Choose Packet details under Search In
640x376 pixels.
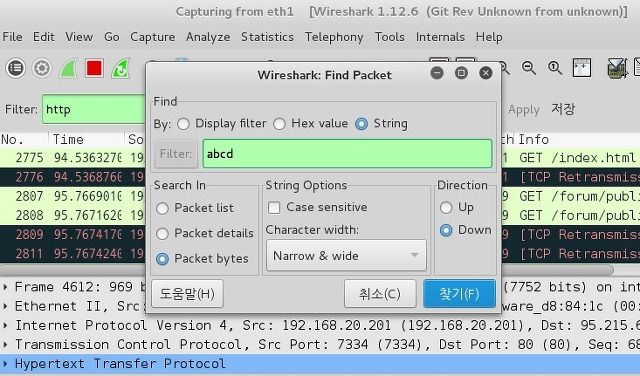162,234
